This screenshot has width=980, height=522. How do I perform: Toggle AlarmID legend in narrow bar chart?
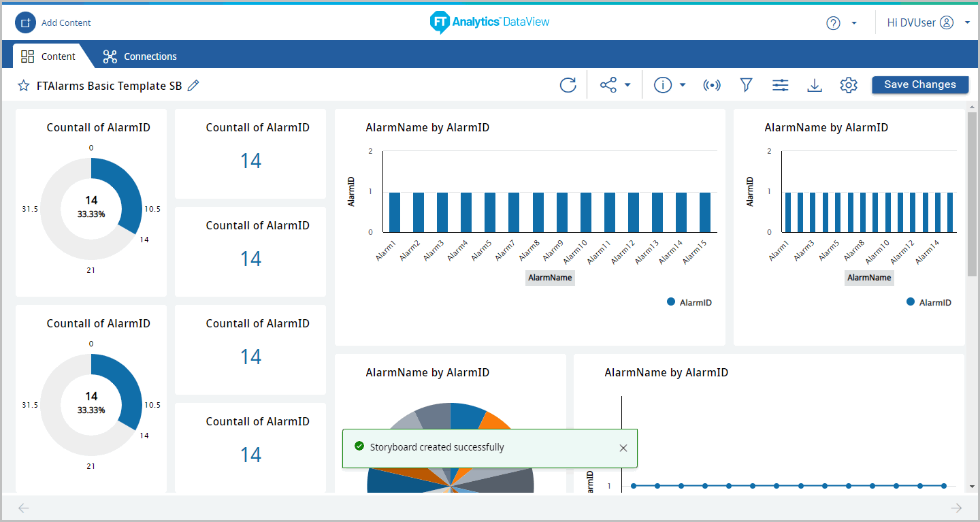[x=929, y=302]
